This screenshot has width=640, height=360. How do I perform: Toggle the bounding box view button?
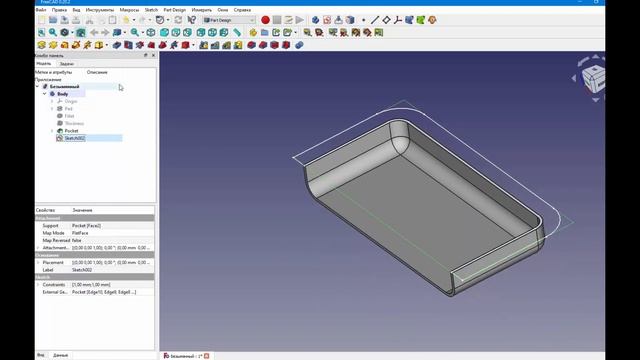coord(80,32)
